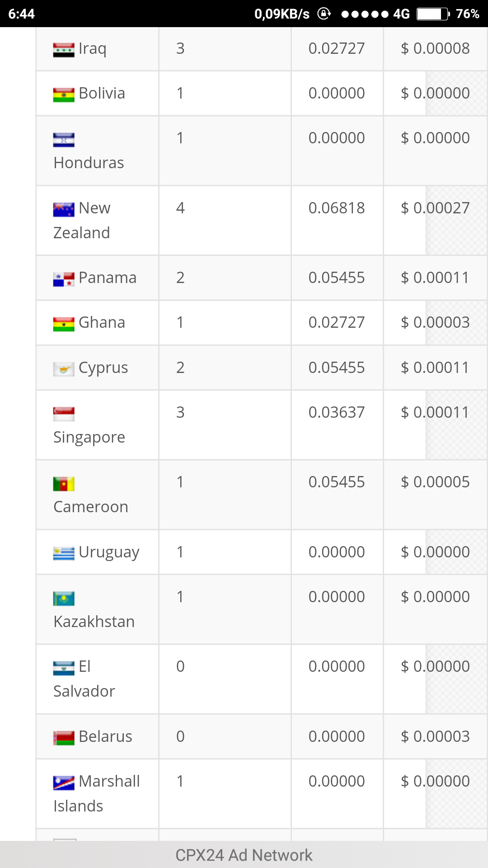Tap the battery indicator in status bar

(433, 14)
